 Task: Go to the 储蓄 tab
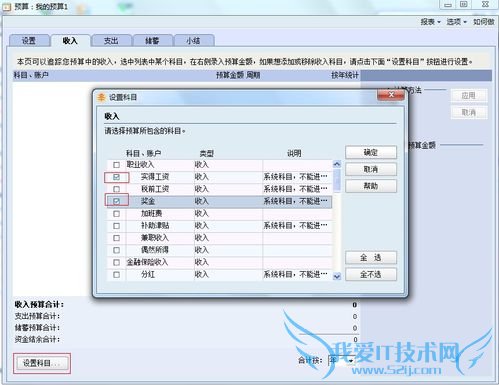click(152, 41)
